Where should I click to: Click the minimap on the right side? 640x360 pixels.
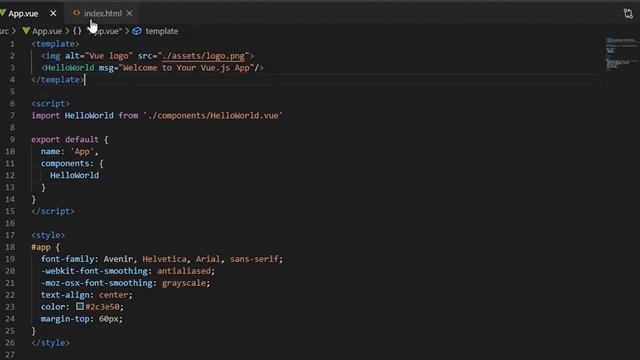coord(621,53)
